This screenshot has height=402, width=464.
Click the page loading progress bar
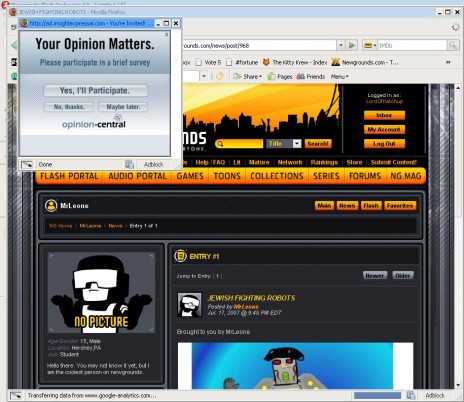tap(377, 396)
